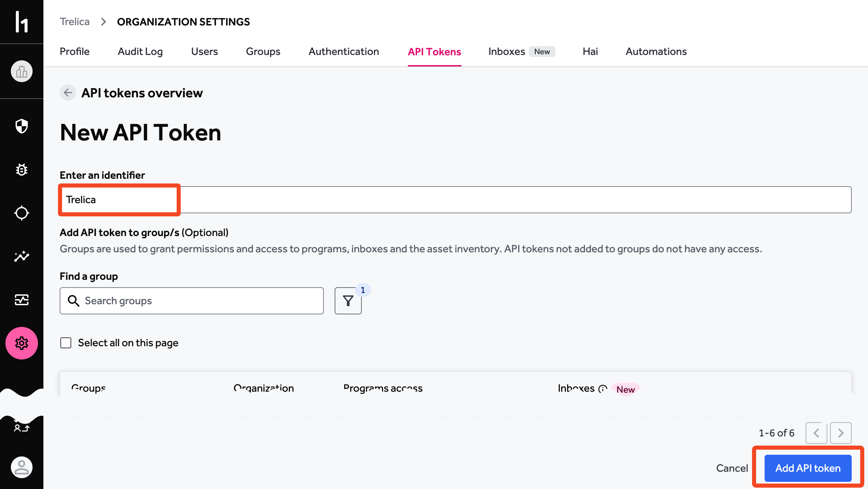Check Select all on this page
The width and height of the screenshot is (868, 489).
pyautogui.click(x=66, y=343)
